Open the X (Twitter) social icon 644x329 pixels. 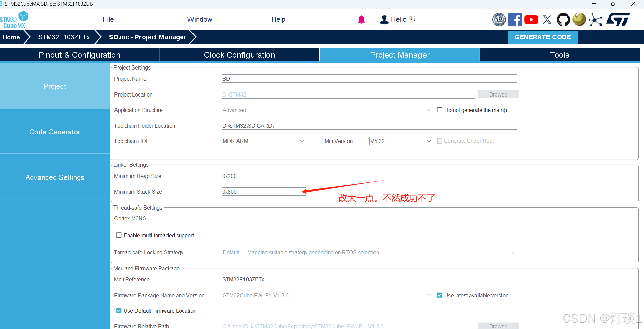(547, 20)
